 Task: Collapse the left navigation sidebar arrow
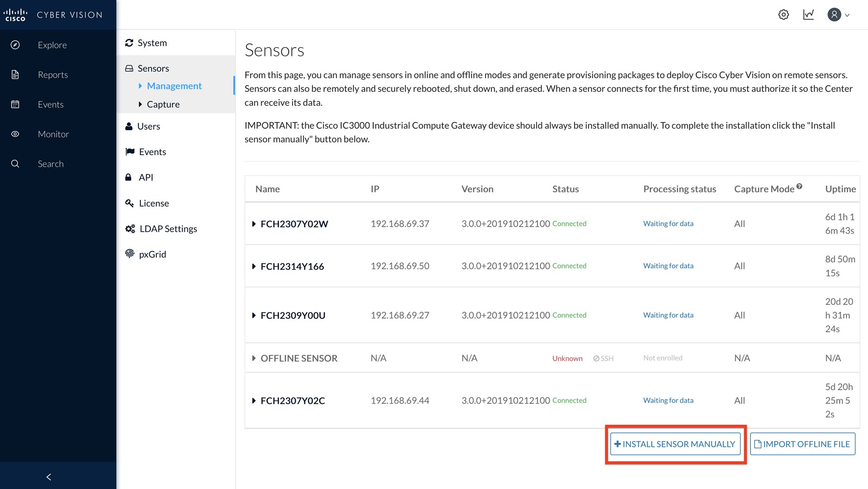point(49,477)
